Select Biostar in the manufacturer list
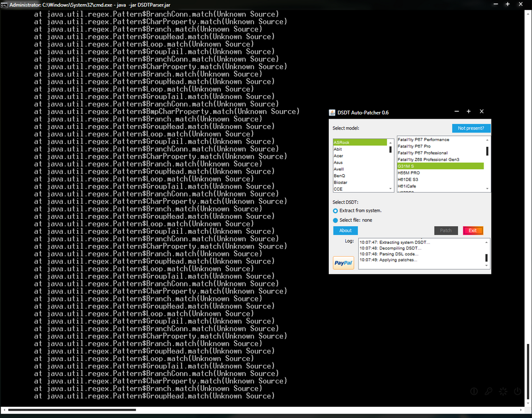The image size is (532, 418). click(x=340, y=182)
